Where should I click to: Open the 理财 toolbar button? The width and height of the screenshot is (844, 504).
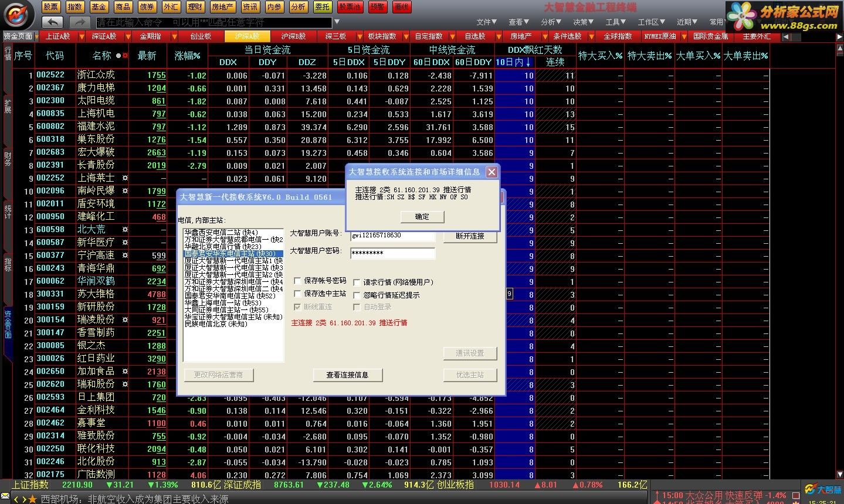point(195,7)
